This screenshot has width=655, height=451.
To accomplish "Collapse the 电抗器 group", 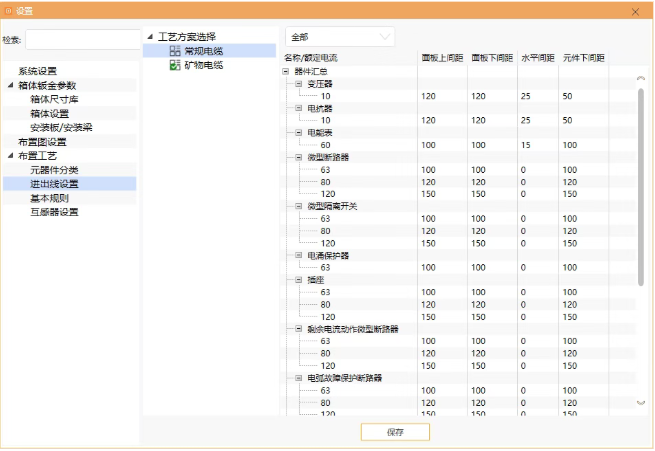I will (x=298, y=108).
